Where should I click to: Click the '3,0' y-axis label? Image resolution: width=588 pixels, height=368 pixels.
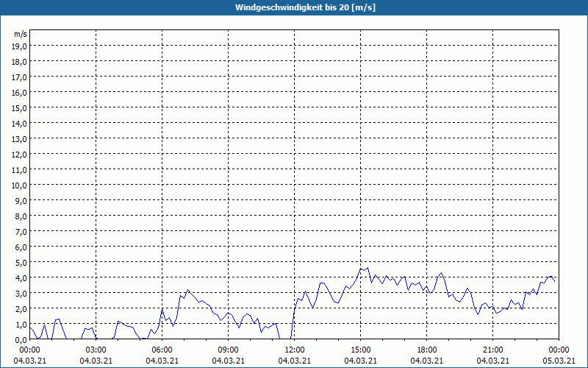point(21,293)
